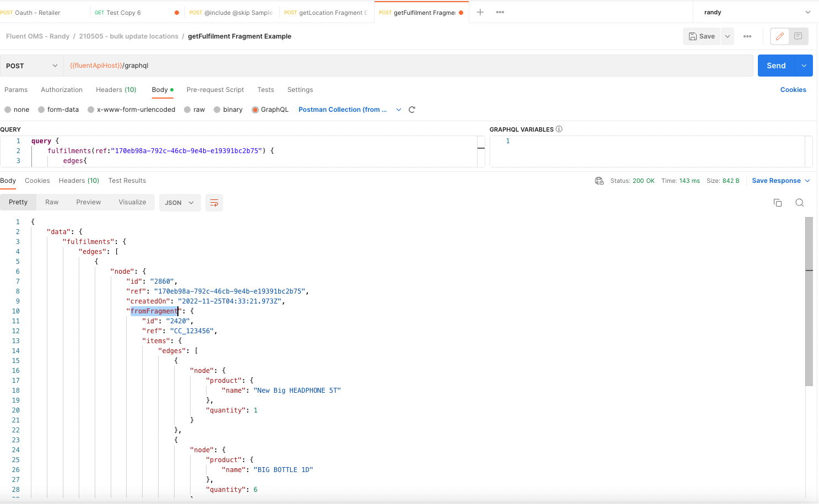Open the Test Results response tab
Screen dimensions: 819x504
click(127, 181)
